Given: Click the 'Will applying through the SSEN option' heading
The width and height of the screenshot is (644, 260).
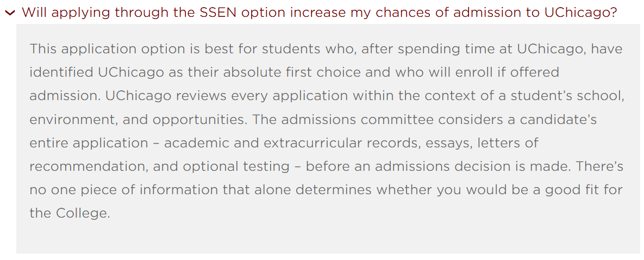Looking at the screenshot, I should [x=320, y=13].
